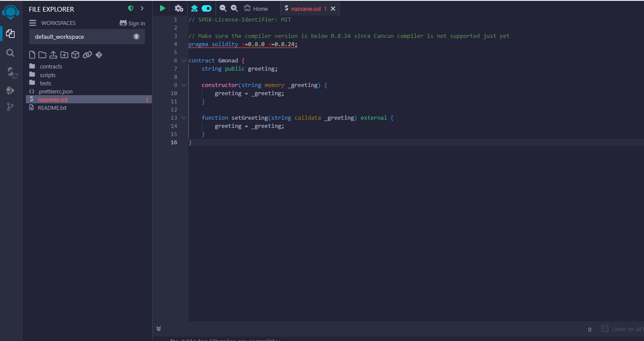Click the upload folder icon
Screen dimensions: 644x341
[64, 55]
